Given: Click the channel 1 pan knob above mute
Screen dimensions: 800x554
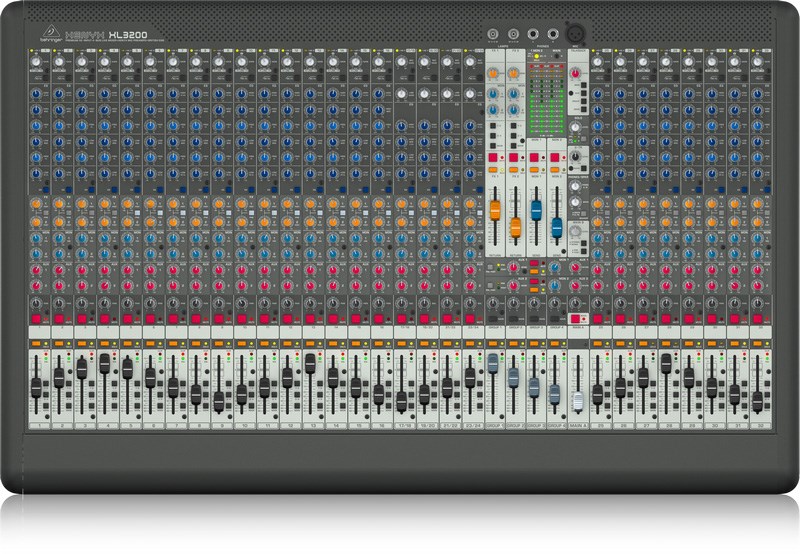Looking at the screenshot, I should click(36, 304).
